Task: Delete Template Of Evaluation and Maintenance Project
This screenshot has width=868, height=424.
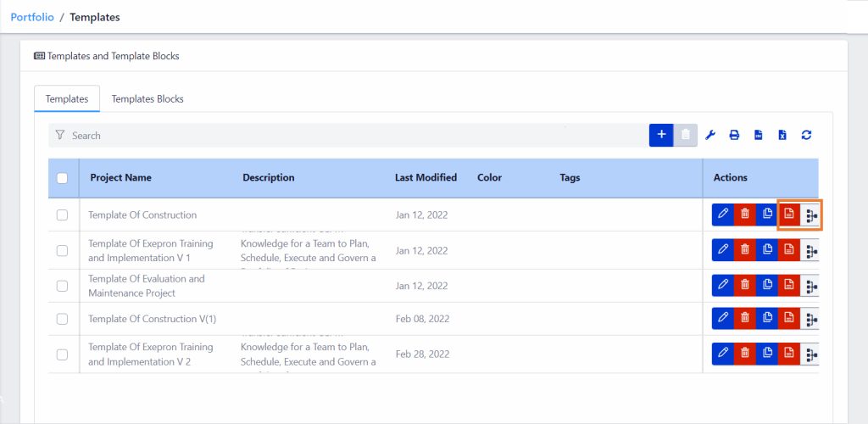Action: (744, 286)
